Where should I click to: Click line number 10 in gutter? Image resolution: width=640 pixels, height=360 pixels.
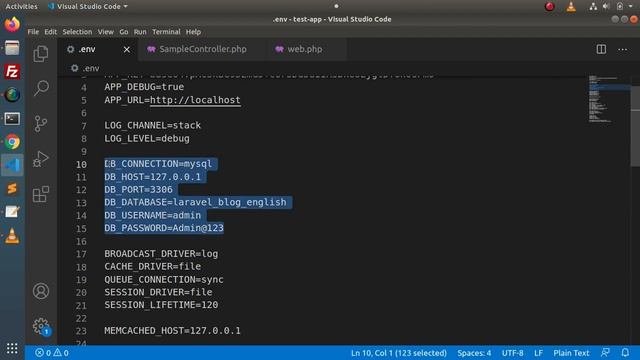[81, 164]
